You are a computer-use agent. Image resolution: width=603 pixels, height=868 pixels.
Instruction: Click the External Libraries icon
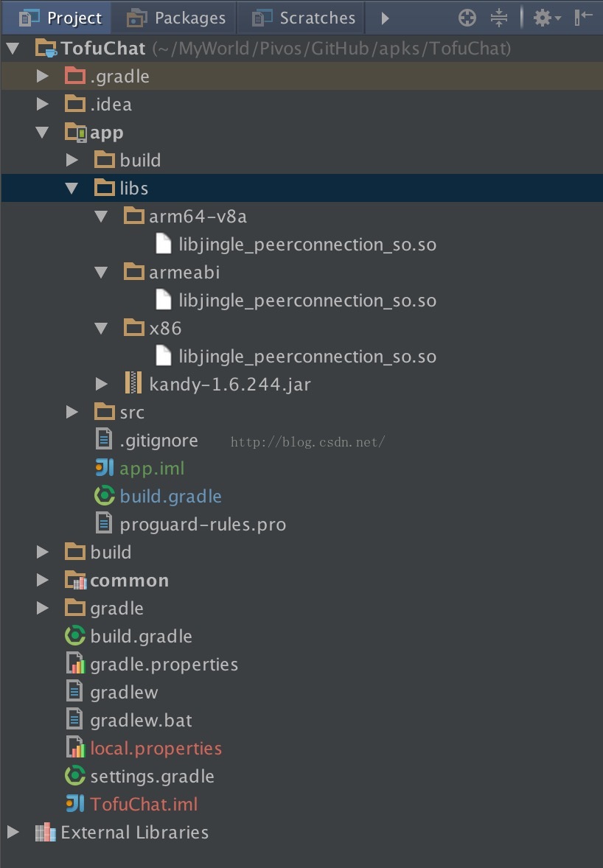point(46,833)
